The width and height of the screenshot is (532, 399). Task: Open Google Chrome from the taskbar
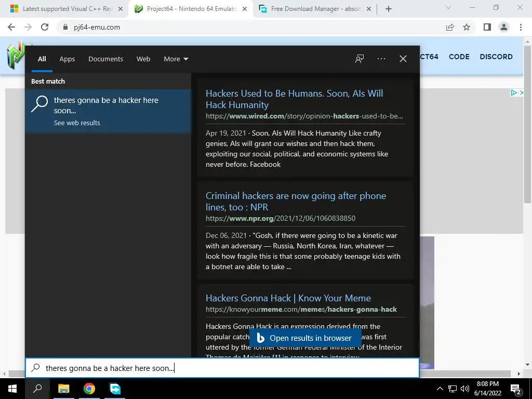89,389
